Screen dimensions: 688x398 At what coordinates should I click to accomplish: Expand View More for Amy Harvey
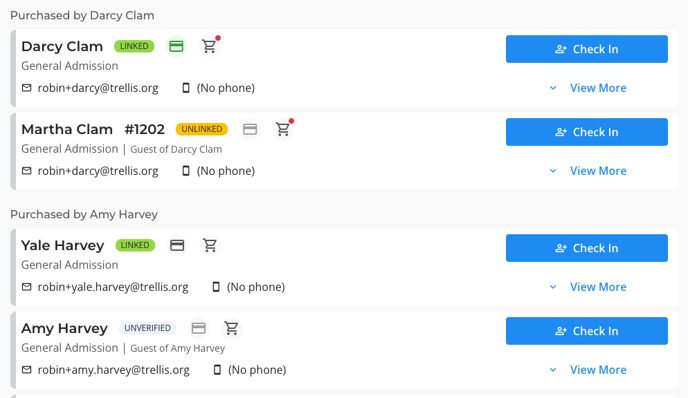tap(588, 370)
